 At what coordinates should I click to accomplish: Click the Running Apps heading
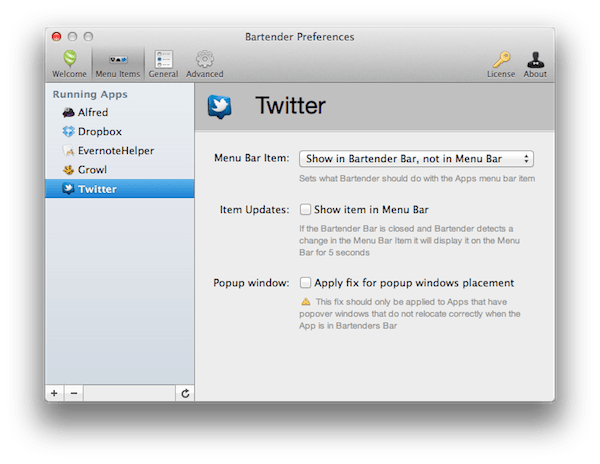point(90,94)
